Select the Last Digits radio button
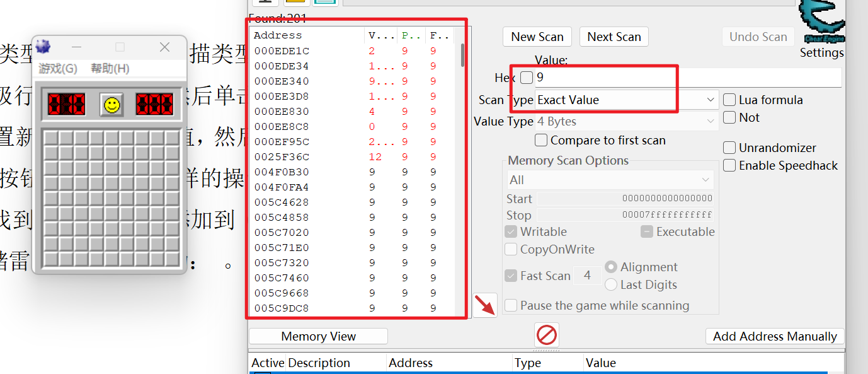Viewport: 868px width, 374px height. [611, 284]
